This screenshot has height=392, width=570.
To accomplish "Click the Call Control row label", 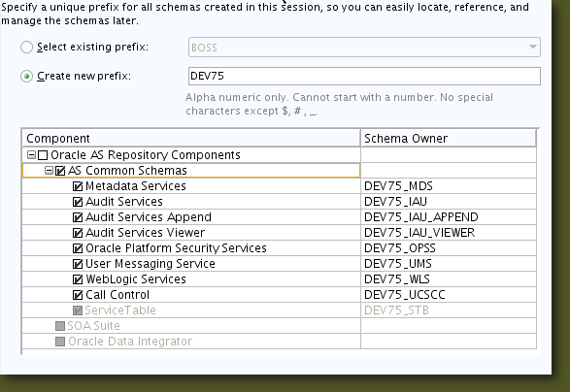I will click(x=117, y=295).
